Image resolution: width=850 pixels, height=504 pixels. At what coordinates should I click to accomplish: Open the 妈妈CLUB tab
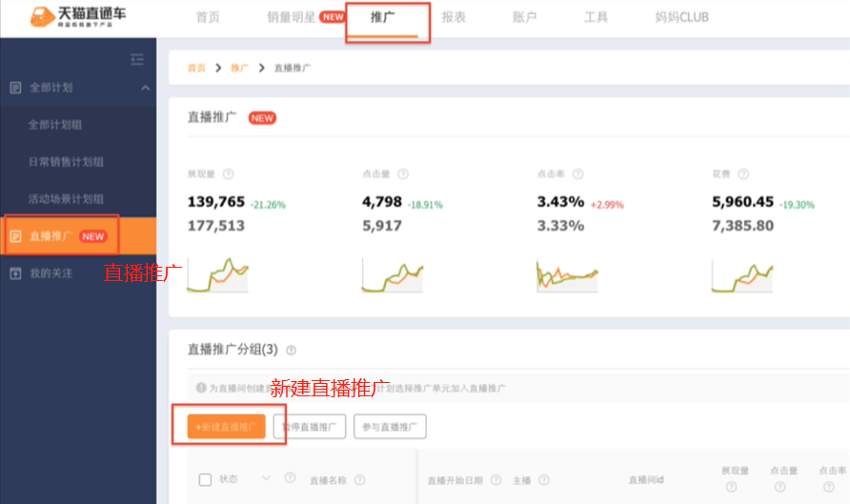(x=682, y=17)
